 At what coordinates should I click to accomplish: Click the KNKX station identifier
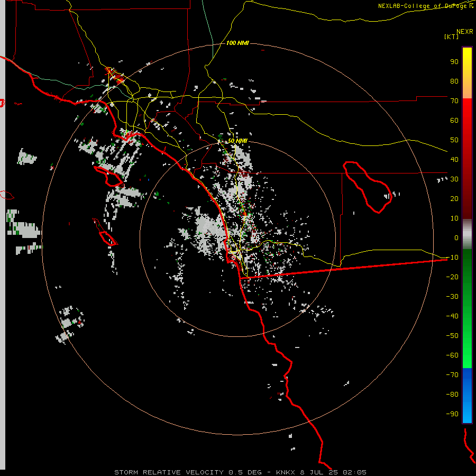click(x=286, y=472)
